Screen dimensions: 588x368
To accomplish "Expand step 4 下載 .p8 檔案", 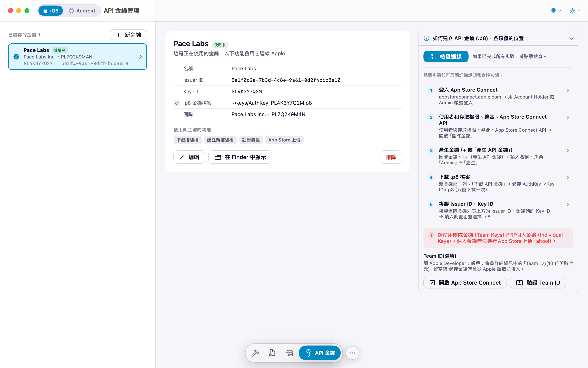I will coord(498,183).
